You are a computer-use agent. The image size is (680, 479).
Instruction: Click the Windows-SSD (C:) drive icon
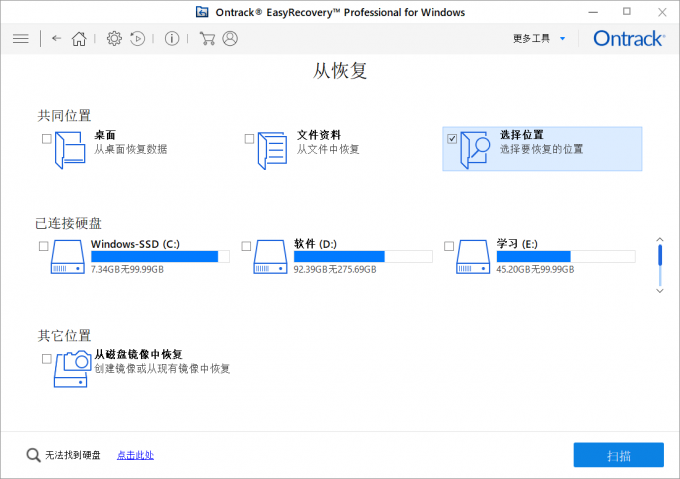pos(68,257)
